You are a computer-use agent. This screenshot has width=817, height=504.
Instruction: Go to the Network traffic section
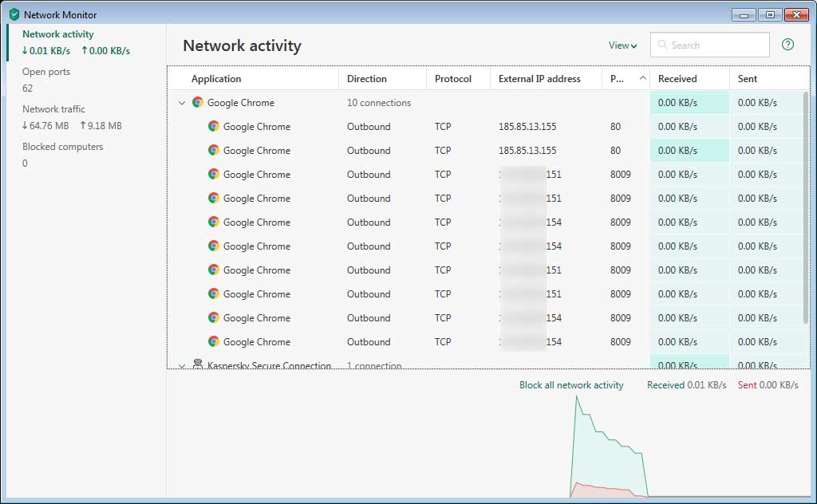coord(85,117)
